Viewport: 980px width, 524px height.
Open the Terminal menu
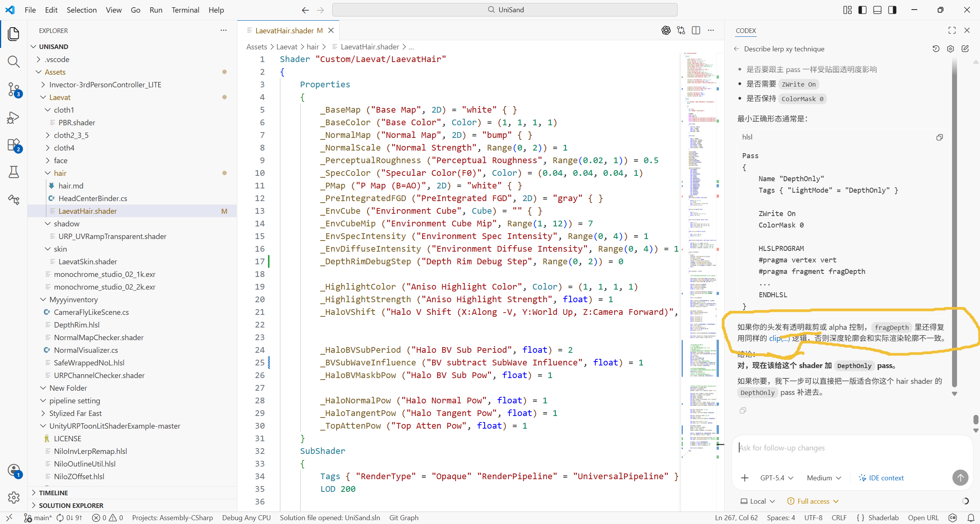185,10
